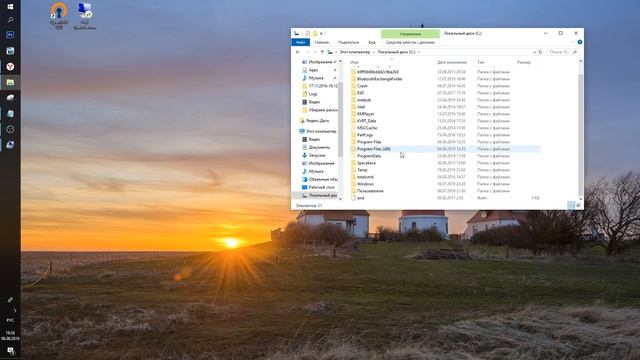Go back with the Explorer back arrow
The width and height of the screenshot is (640, 360).
(x=298, y=52)
